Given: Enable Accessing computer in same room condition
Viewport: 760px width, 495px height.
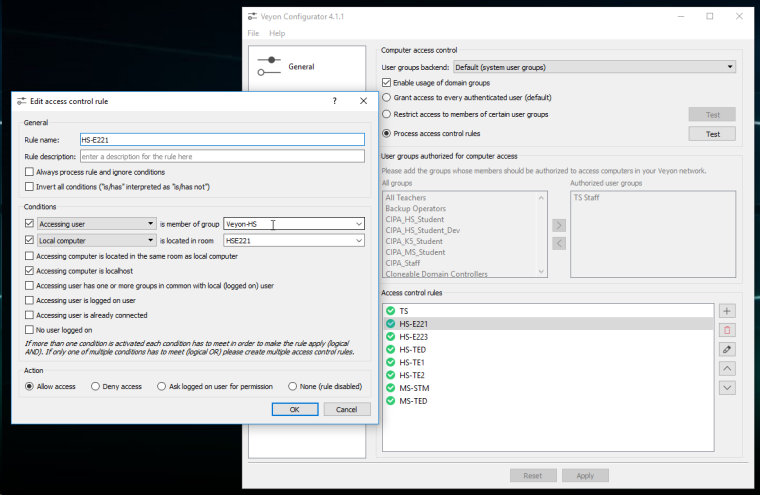Looking at the screenshot, I should click(30, 256).
